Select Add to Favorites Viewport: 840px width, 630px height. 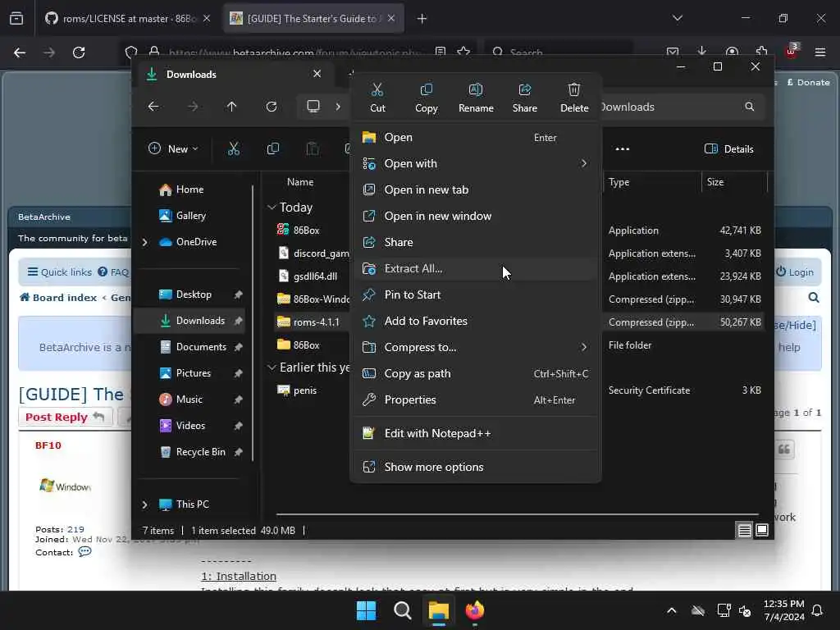(x=475, y=321)
